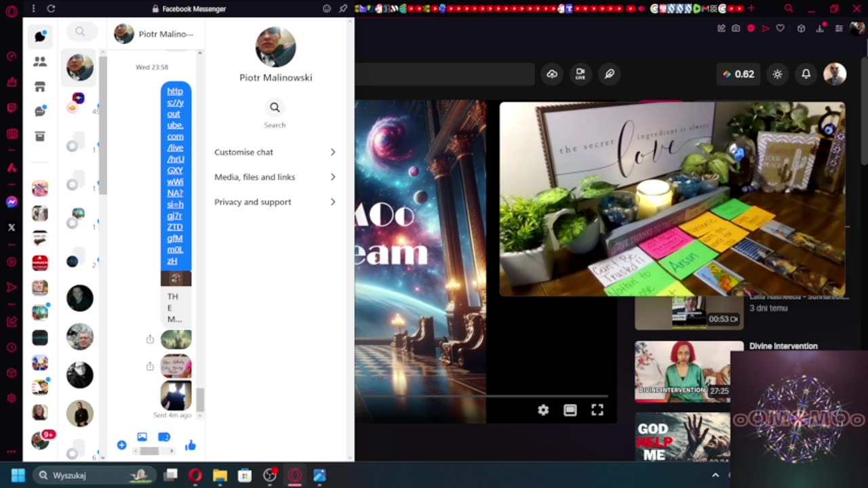This screenshot has width=868, height=488.
Task: Open green landscape image thumbnail in chat
Action: pos(176,340)
